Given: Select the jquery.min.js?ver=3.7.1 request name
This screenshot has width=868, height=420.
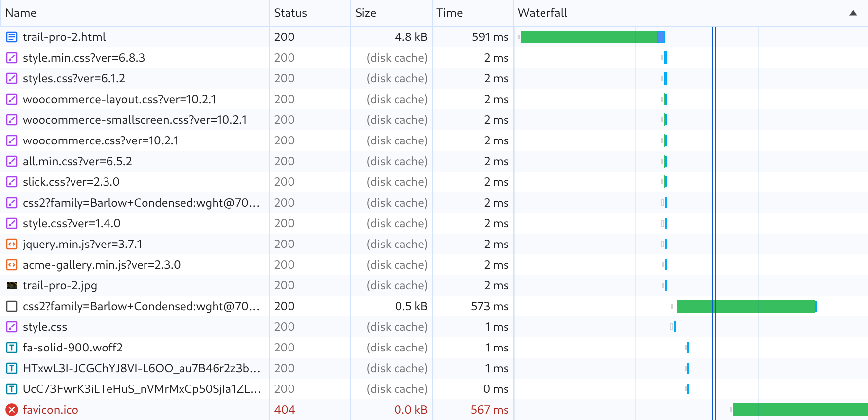Looking at the screenshot, I should (82, 244).
